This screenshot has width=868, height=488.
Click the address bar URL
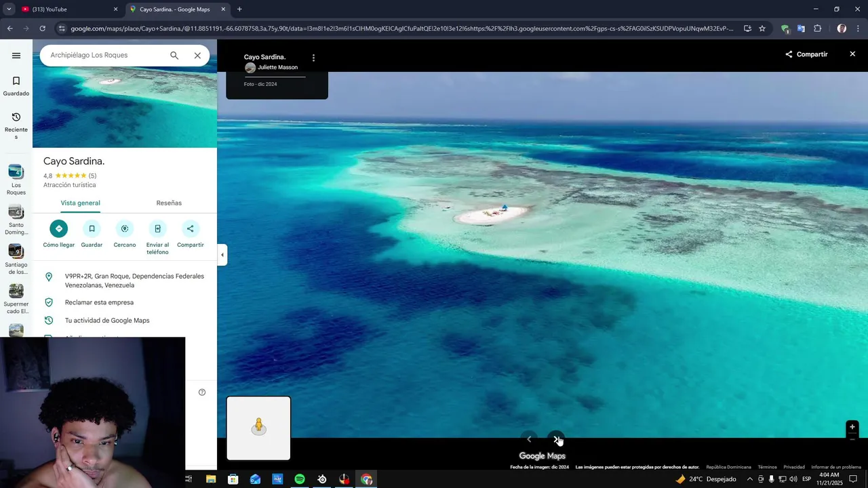pos(401,28)
